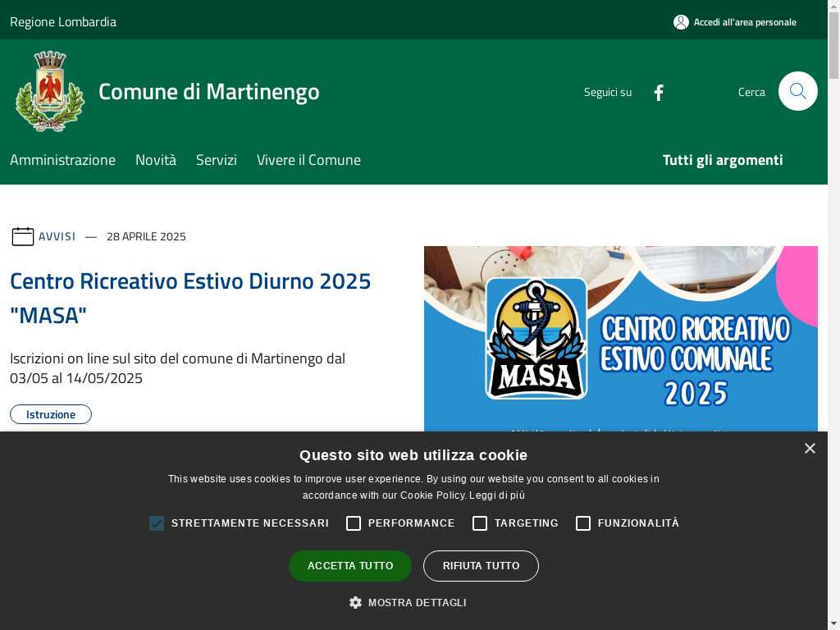Click the Leggi di più cookie policy link
This screenshot has height=630, width=840.
pos(497,495)
